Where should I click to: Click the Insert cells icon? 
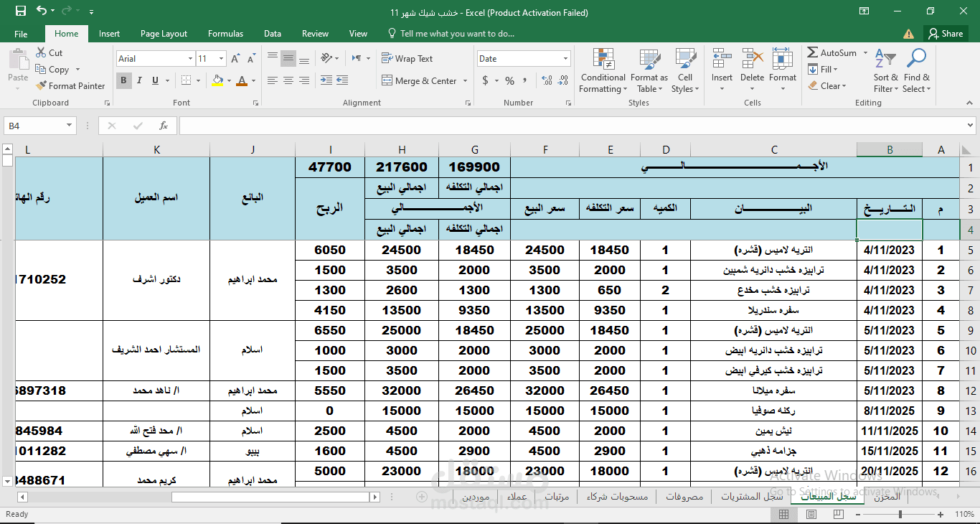point(722,60)
